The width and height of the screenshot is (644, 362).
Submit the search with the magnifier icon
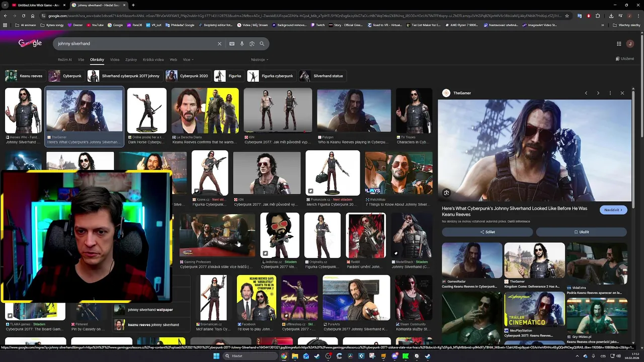coord(262,44)
